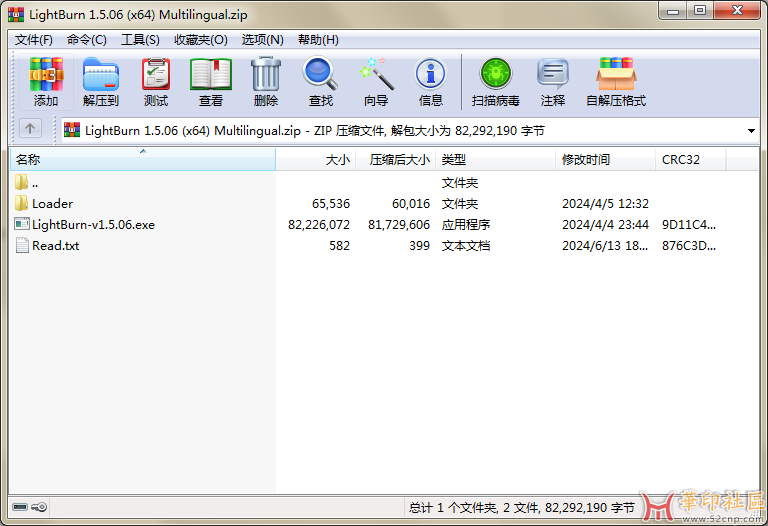Click Loader packed size 60,016

(x=411, y=204)
